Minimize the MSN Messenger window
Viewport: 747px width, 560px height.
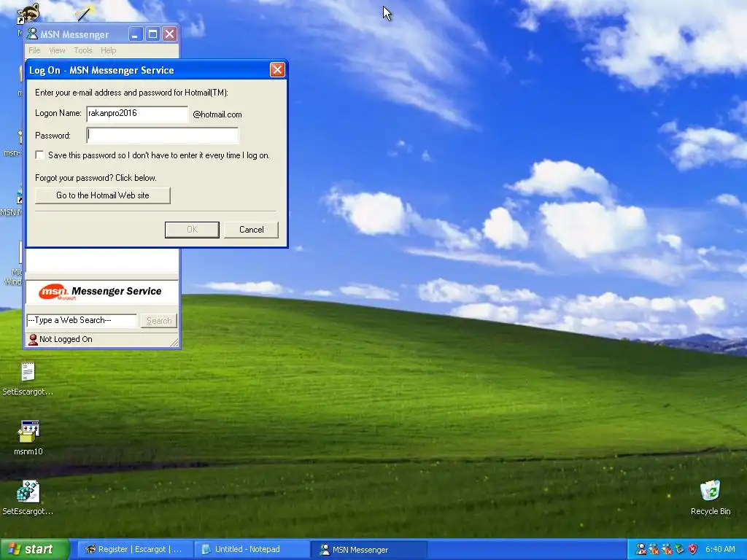[x=135, y=34]
